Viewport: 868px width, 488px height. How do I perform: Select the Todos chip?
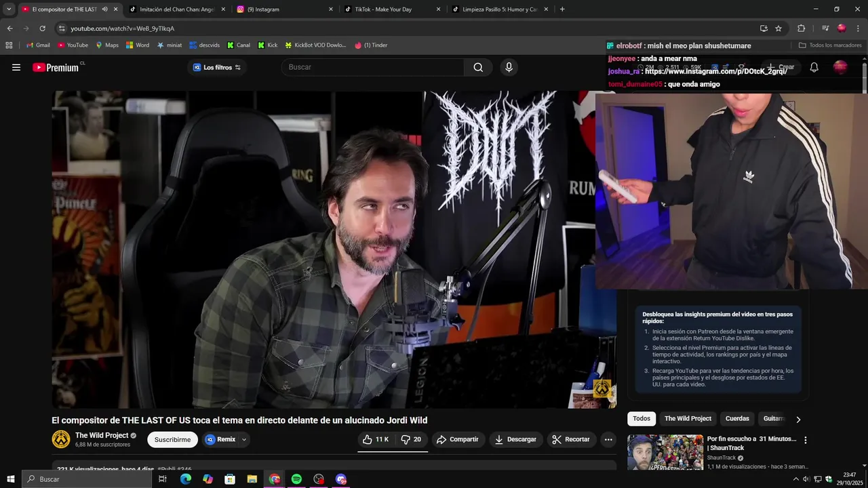click(x=642, y=419)
